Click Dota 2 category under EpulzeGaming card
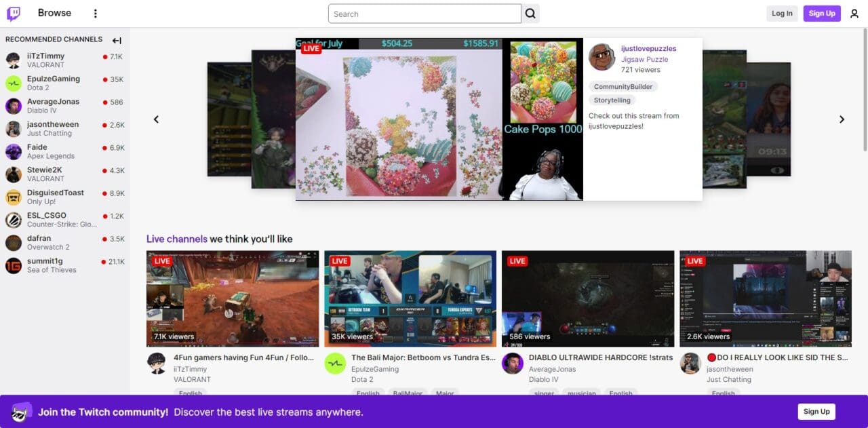The image size is (868, 428). [x=362, y=380]
